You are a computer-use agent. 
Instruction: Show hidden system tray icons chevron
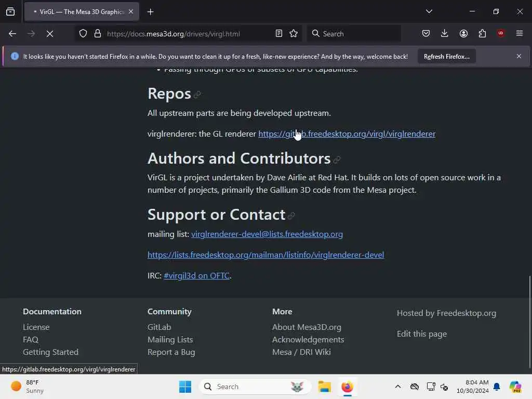point(398,387)
